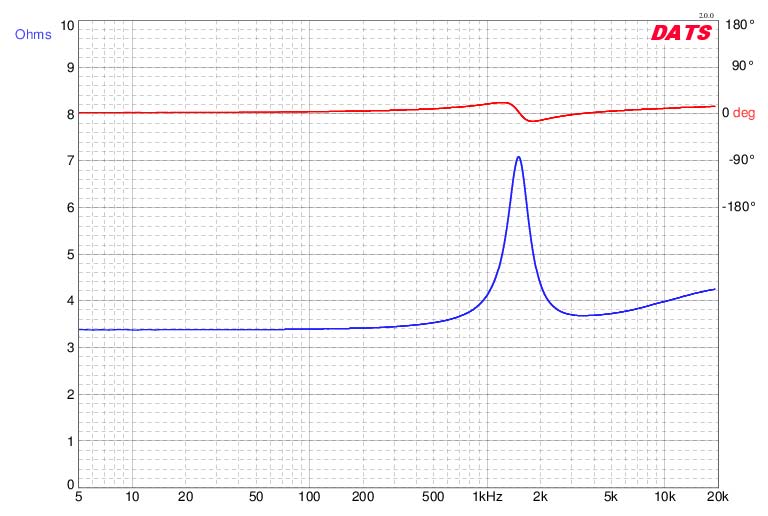Click the 20k frequency axis label
The width and height of the screenshot is (768, 516).
point(717,497)
